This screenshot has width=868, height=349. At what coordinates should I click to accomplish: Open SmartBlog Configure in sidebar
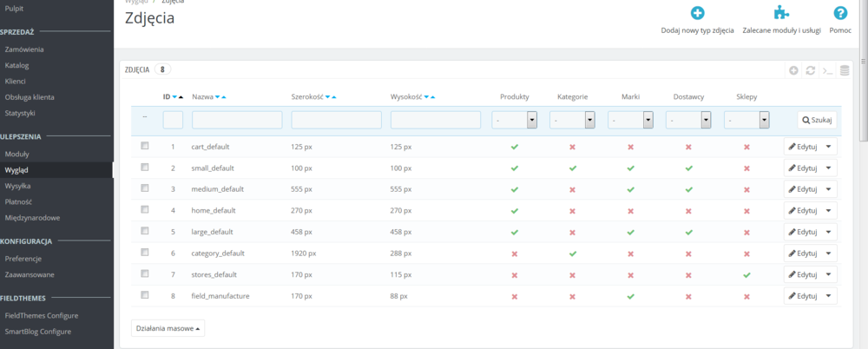coord(38,332)
